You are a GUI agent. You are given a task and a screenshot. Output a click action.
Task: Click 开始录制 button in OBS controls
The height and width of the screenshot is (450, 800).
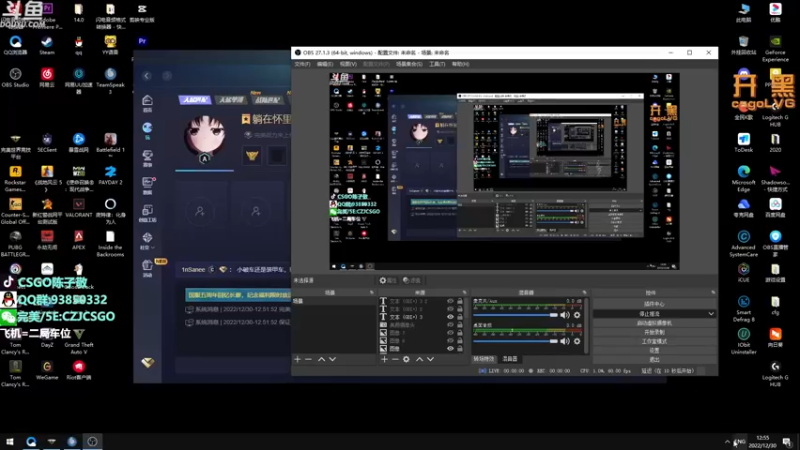coord(655,332)
